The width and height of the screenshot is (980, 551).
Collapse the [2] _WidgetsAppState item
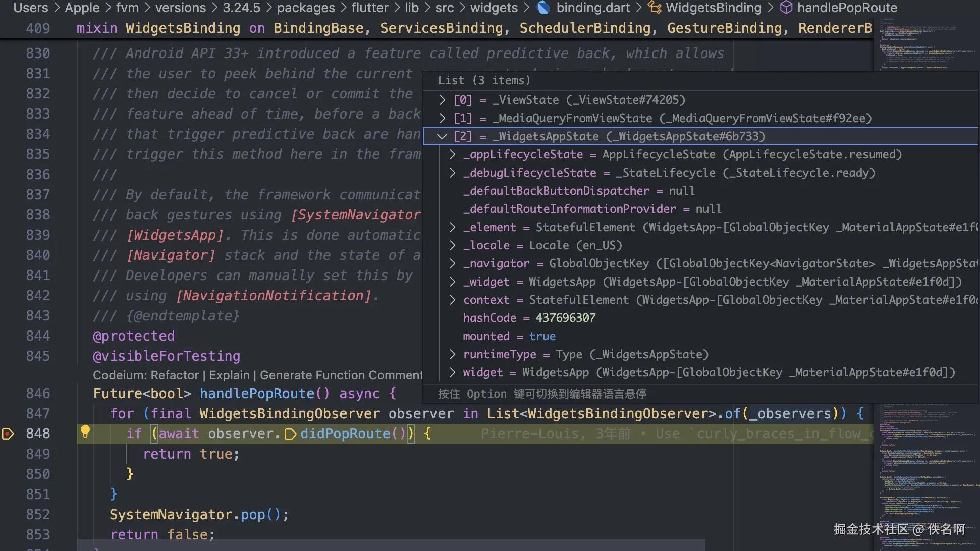[442, 136]
